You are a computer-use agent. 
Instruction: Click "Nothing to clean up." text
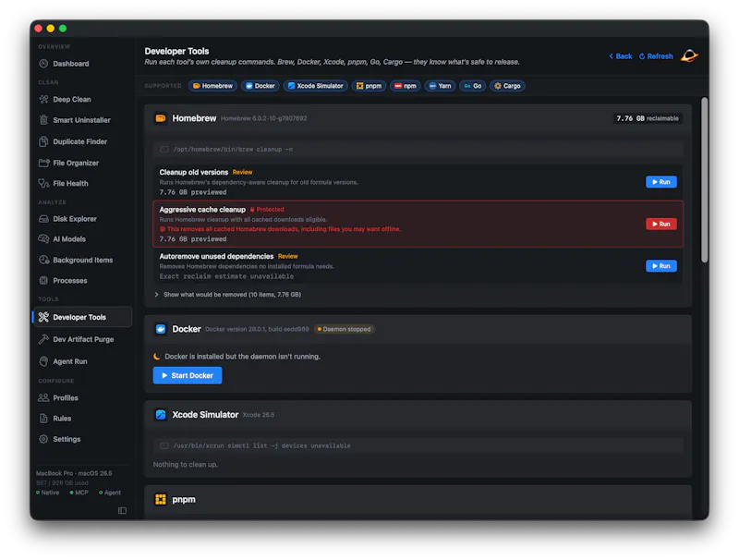pos(186,464)
